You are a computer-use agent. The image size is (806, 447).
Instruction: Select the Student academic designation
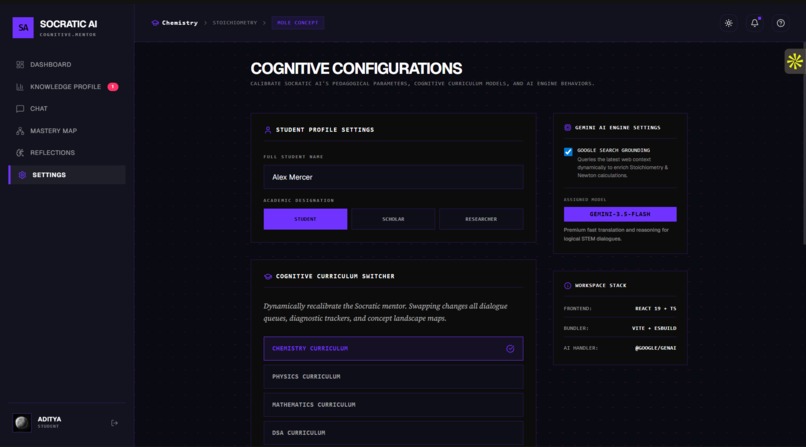(305, 219)
